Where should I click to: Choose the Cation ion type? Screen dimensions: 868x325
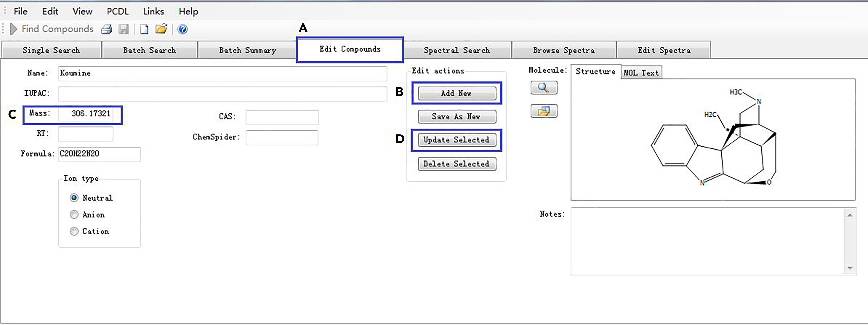(74, 231)
